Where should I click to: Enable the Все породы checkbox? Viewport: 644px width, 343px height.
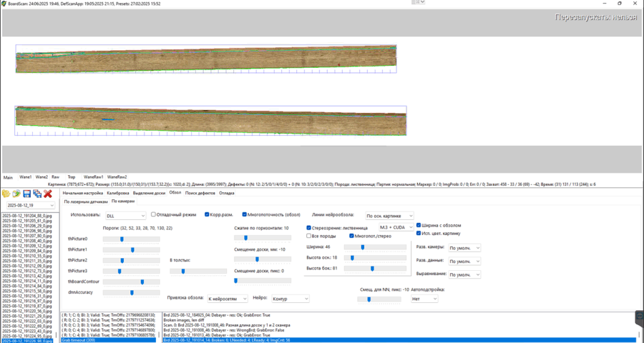pyautogui.click(x=309, y=236)
